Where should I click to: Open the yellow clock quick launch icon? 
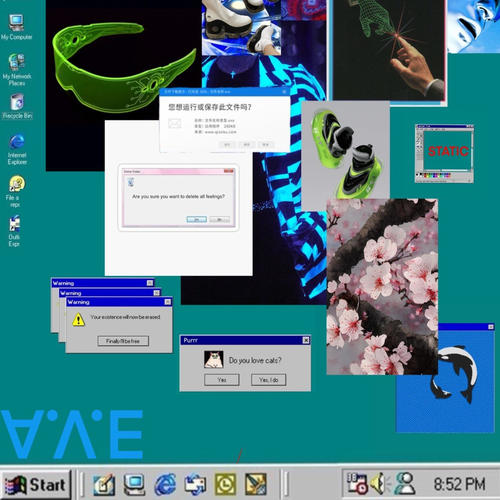tap(226, 484)
